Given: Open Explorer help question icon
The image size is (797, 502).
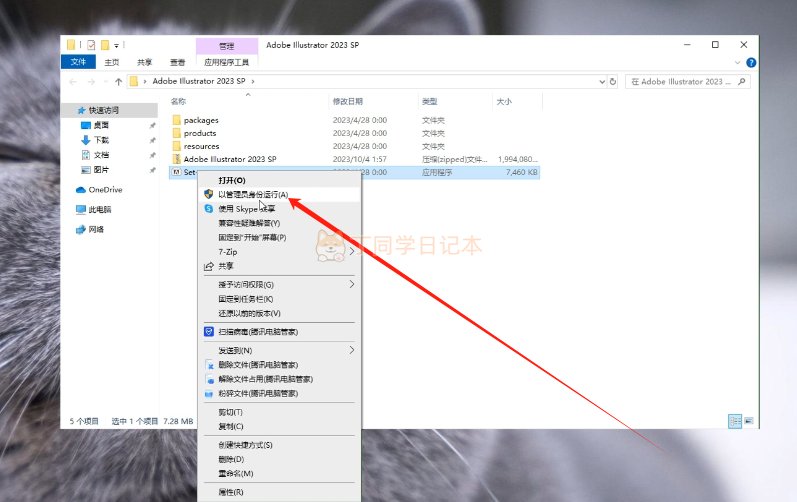Looking at the screenshot, I should 751,62.
